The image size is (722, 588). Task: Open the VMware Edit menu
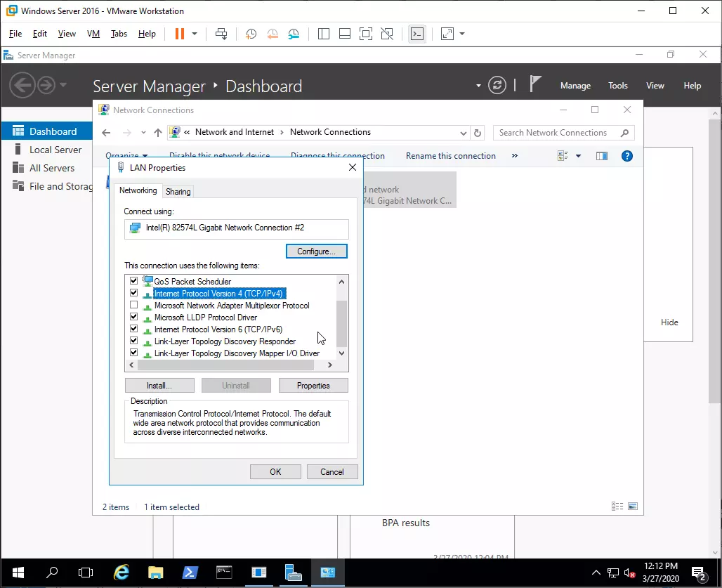(39, 34)
